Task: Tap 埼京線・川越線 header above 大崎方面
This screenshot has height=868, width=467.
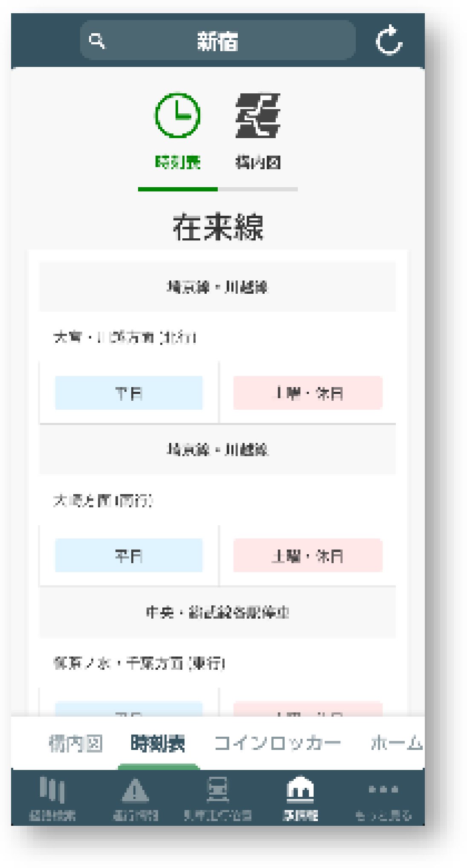Action: click(x=217, y=449)
